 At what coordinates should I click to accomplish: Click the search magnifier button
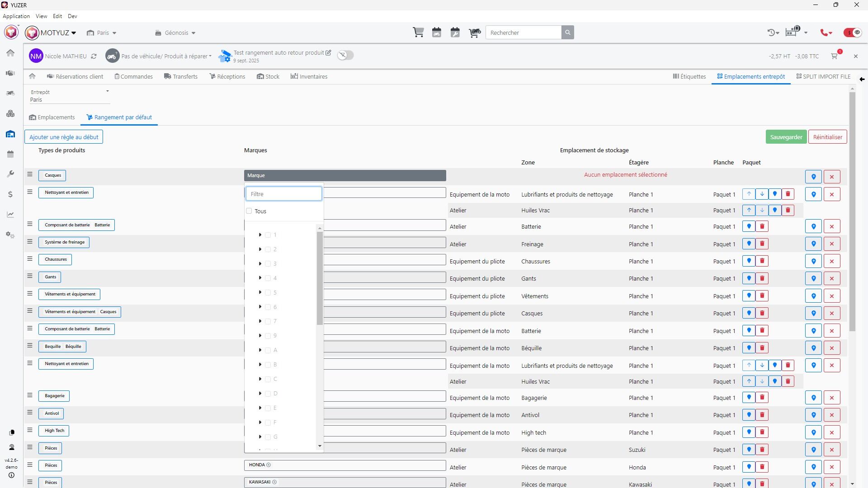(x=568, y=33)
